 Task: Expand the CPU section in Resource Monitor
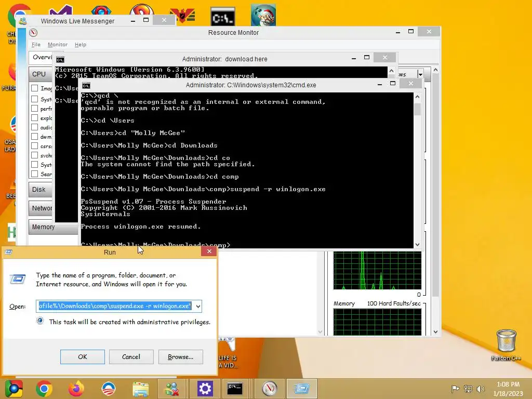click(x=41, y=74)
